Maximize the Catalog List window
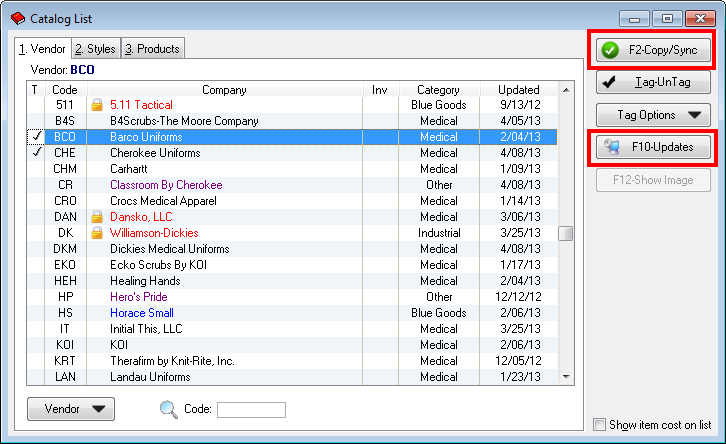Image resolution: width=726 pixels, height=444 pixels. point(667,19)
